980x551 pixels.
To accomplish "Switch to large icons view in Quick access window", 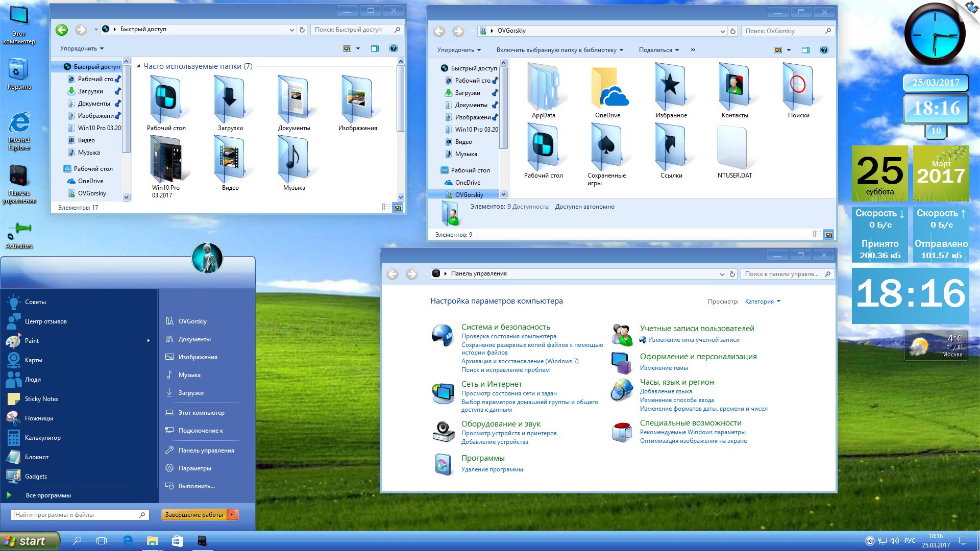I will [398, 207].
